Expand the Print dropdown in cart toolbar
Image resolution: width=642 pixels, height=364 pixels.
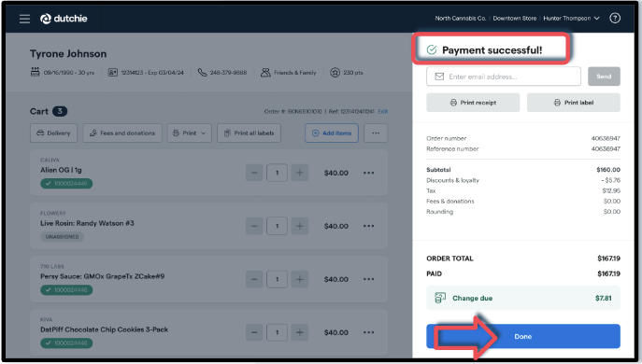click(190, 133)
